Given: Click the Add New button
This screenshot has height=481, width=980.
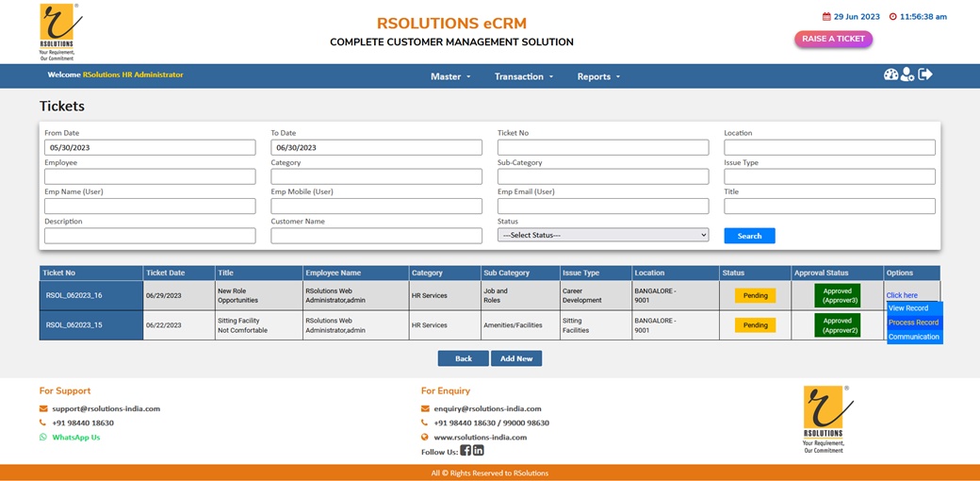Looking at the screenshot, I should point(516,358).
